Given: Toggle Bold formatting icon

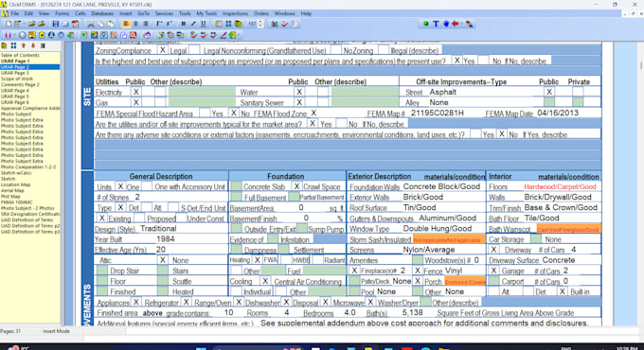Looking at the screenshot, I should point(183,24).
